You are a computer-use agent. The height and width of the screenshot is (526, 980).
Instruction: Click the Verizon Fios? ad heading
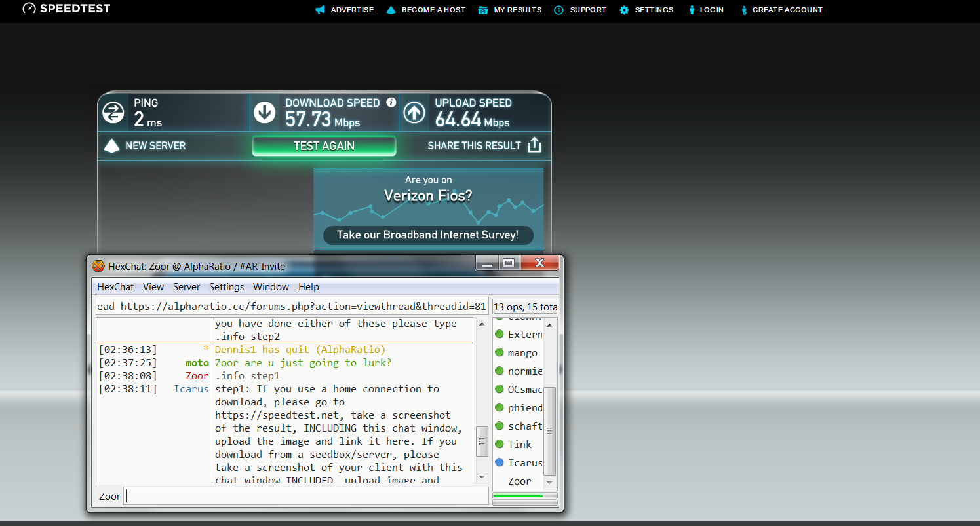[x=428, y=196]
